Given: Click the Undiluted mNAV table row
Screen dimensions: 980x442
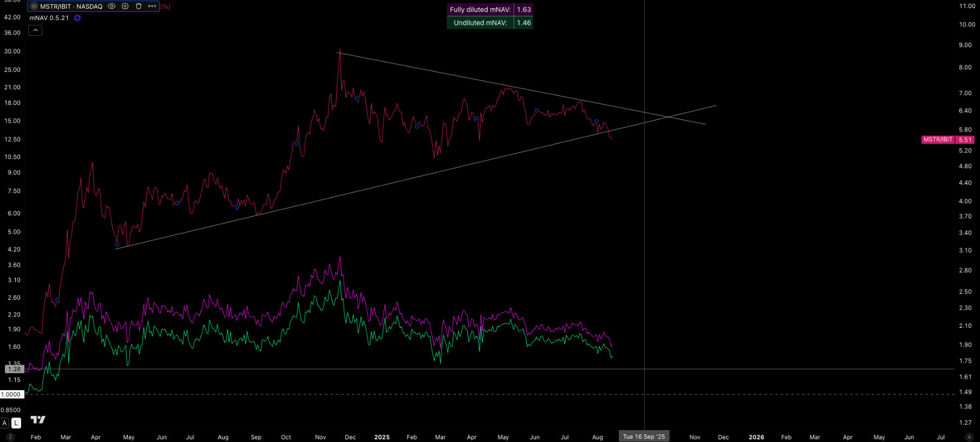Looking at the screenshot, I should tap(489, 23).
